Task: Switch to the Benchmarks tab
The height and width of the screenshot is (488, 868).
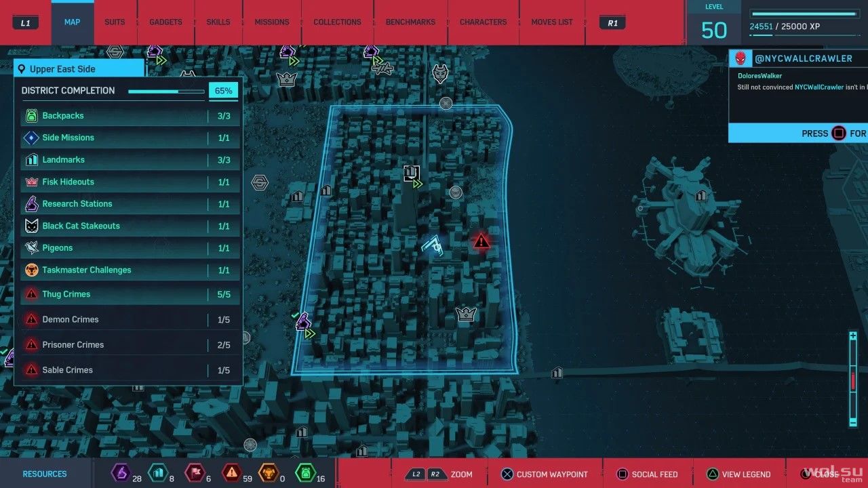Action: (410, 22)
